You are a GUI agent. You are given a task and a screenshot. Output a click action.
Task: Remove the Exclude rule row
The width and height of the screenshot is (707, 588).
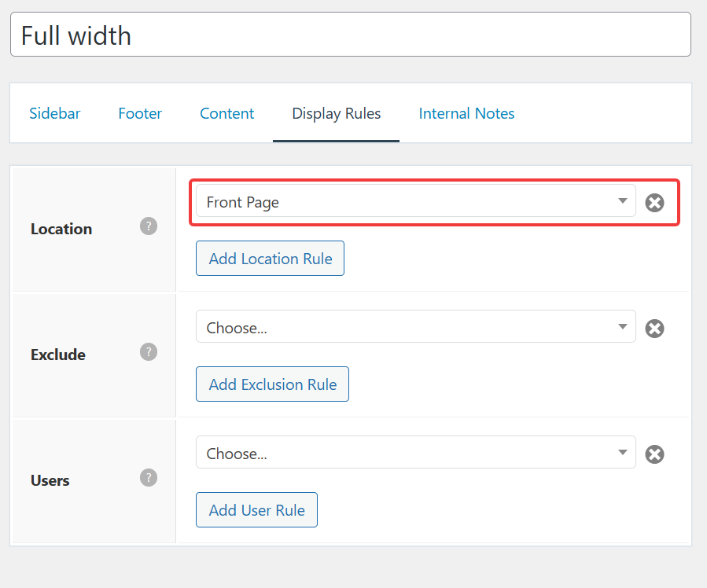(654, 329)
